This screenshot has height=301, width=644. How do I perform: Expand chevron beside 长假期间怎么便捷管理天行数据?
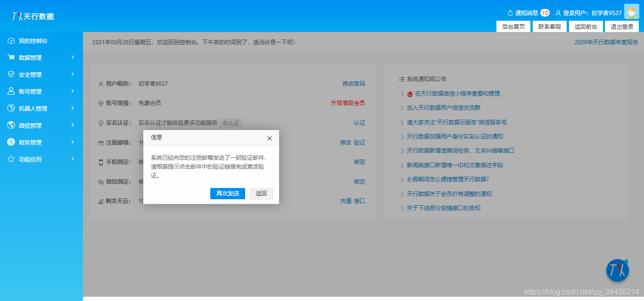[402, 179]
